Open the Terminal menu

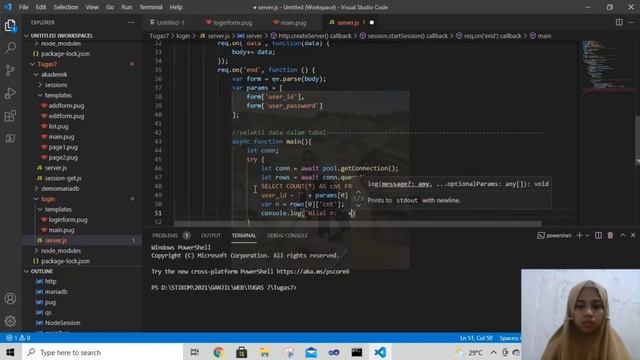(x=151, y=7)
